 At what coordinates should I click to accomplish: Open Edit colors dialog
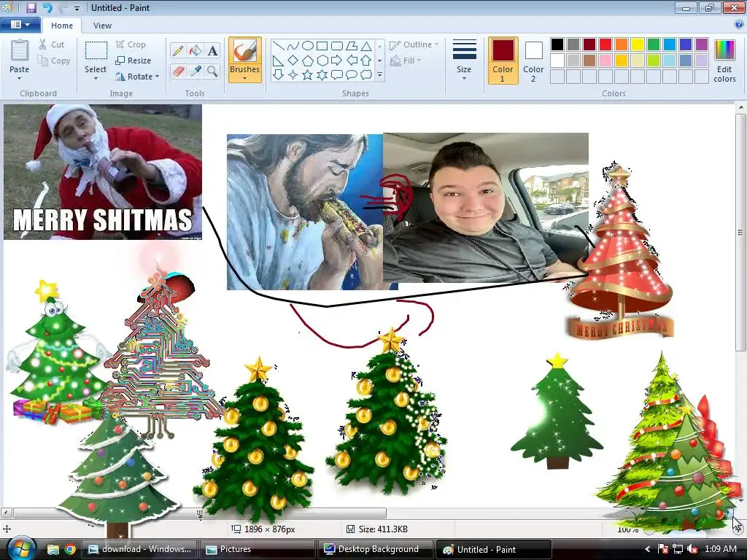coord(724,61)
